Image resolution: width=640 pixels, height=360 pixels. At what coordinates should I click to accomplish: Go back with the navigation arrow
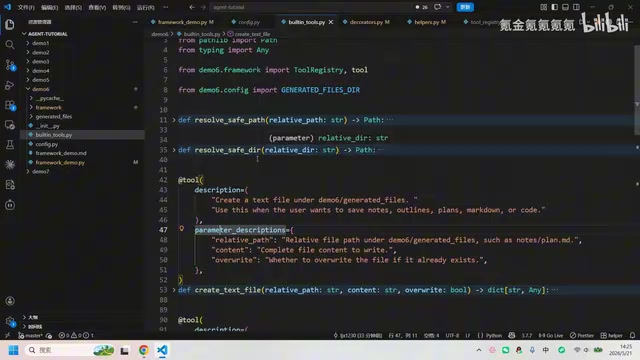[x=192, y=7]
